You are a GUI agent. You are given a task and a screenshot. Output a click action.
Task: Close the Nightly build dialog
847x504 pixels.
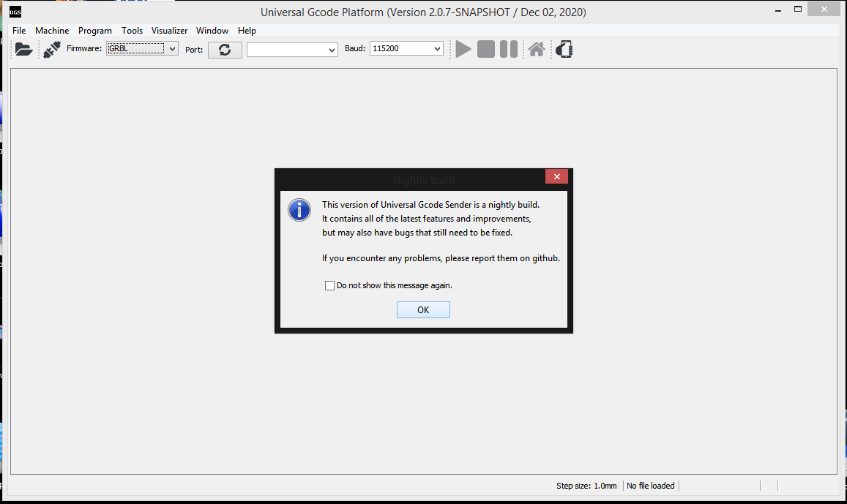coord(556,176)
